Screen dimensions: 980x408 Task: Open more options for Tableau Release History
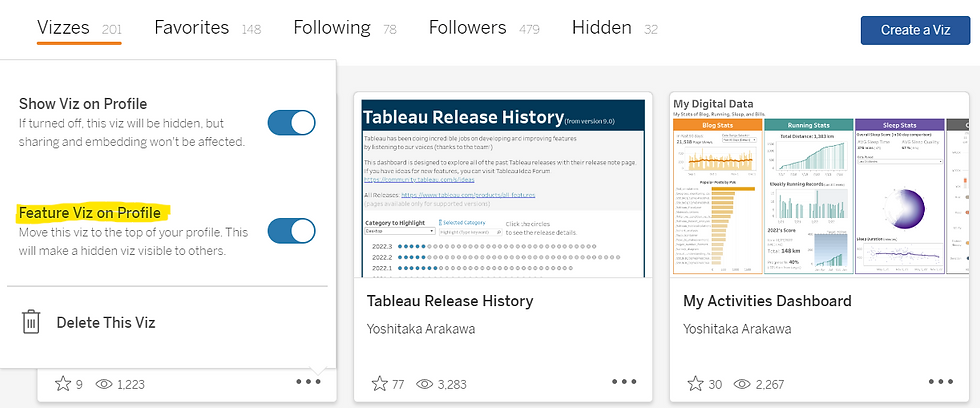[x=624, y=382]
